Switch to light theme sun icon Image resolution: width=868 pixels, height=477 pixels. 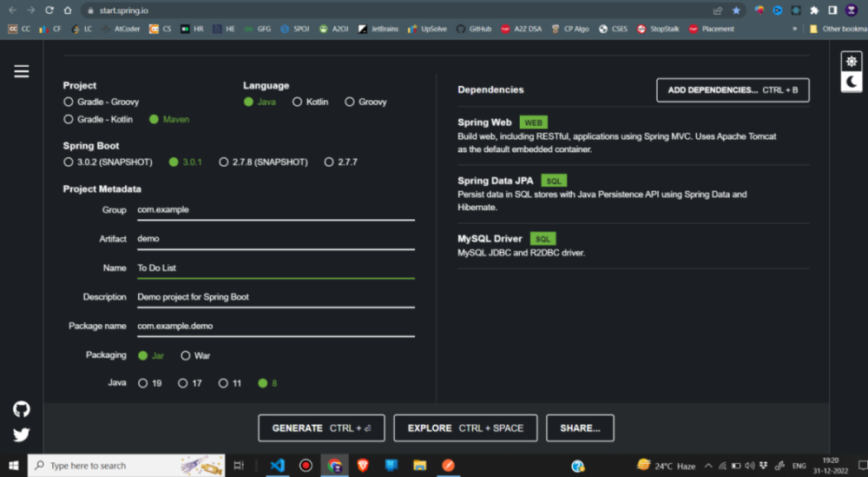[852, 62]
